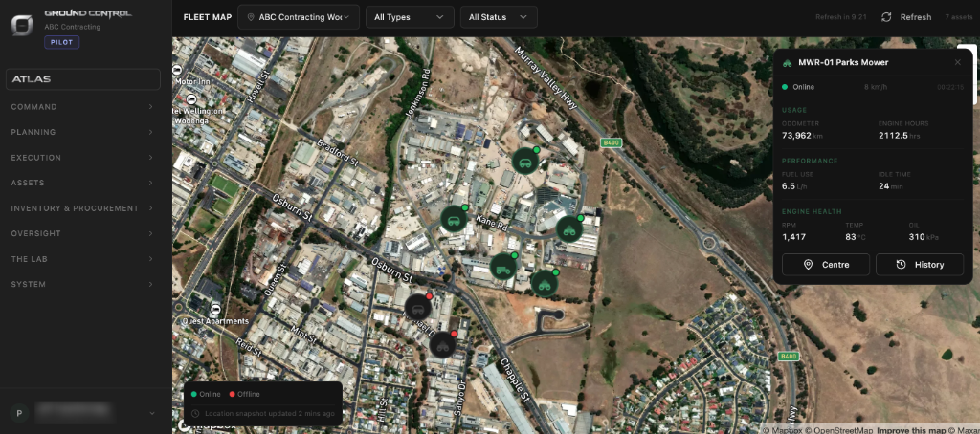Click the engine hours value 2112.5 hrs
Viewport: 980px width, 434px height.
click(899, 136)
